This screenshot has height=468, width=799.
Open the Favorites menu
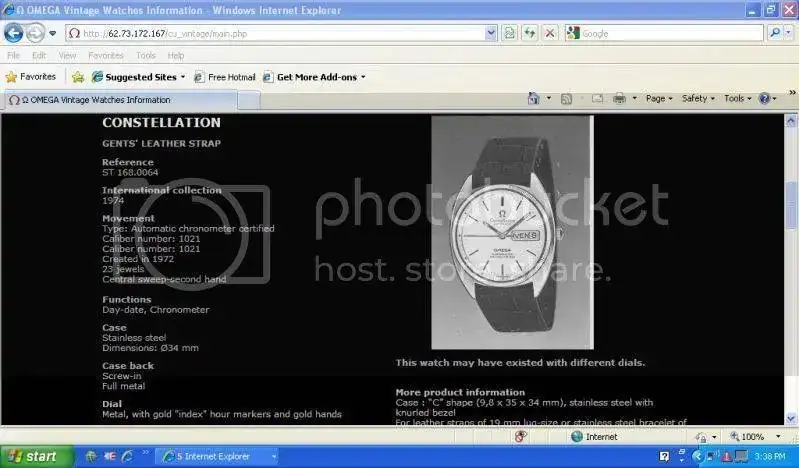pyautogui.click(x=106, y=55)
